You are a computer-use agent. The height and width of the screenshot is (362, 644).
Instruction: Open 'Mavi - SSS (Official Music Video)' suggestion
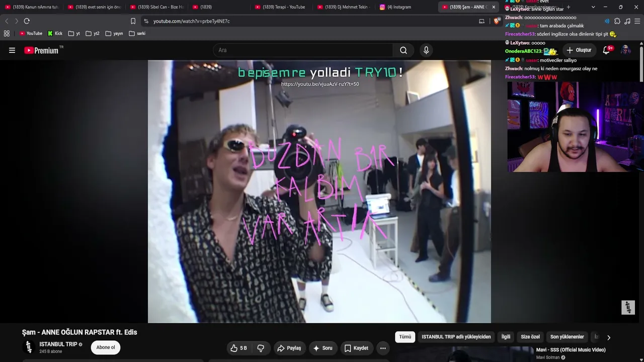(x=571, y=350)
